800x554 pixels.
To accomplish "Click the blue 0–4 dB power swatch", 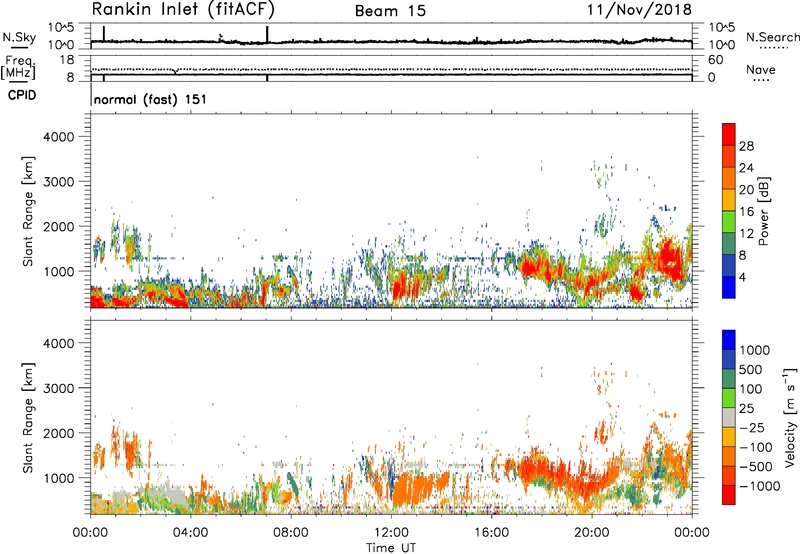I will tap(729, 287).
